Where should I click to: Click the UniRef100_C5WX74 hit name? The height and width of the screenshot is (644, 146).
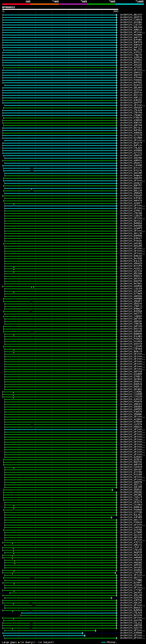click(x=131, y=55)
